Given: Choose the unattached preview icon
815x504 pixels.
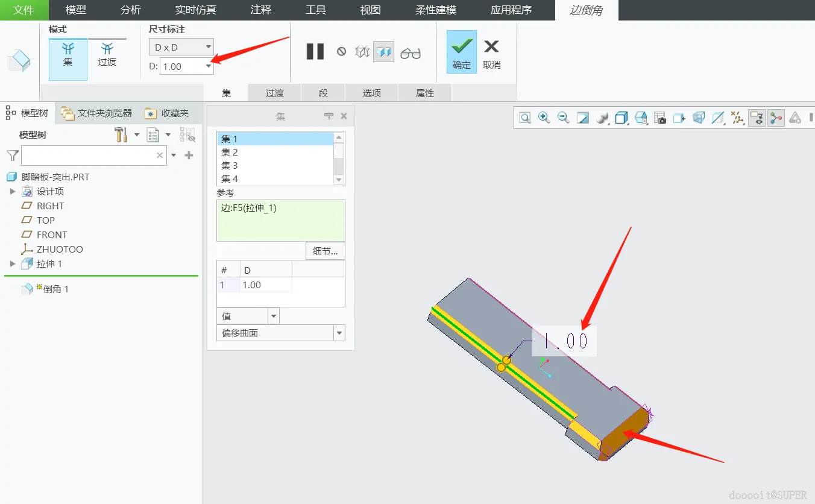Looking at the screenshot, I should (362, 52).
